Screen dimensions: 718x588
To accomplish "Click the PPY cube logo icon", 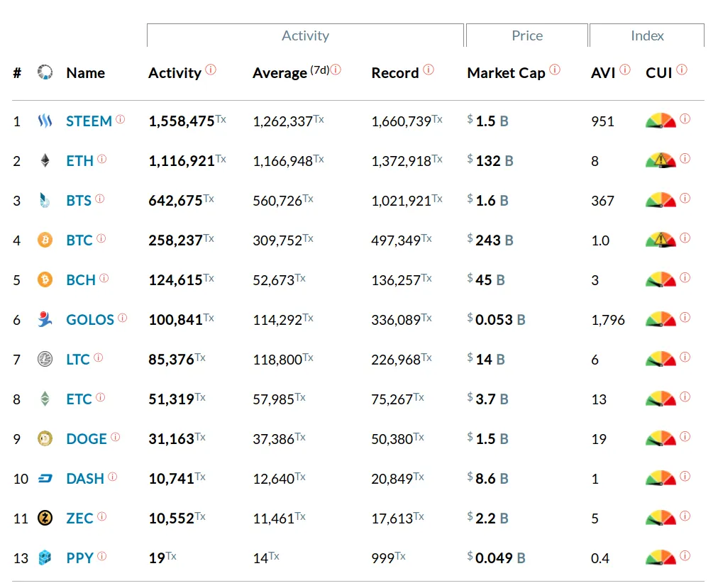I will [45, 558].
